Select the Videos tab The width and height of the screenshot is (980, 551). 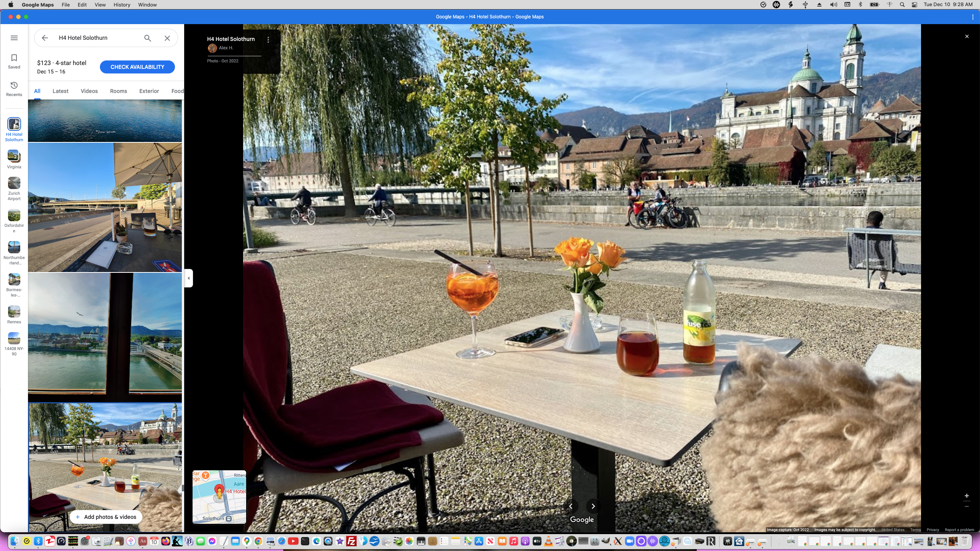click(89, 91)
